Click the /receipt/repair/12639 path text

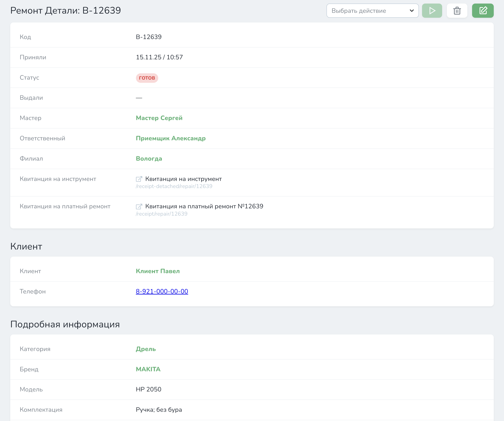(x=162, y=214)
